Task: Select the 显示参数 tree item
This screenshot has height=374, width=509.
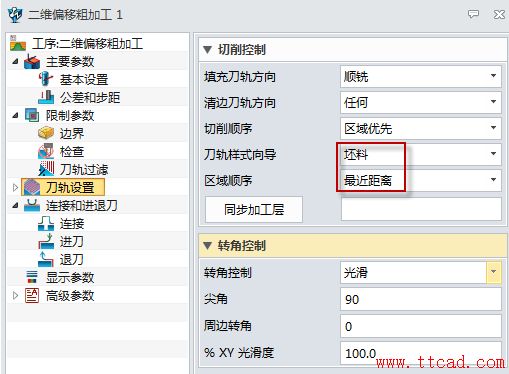Action: pos(70,277)
